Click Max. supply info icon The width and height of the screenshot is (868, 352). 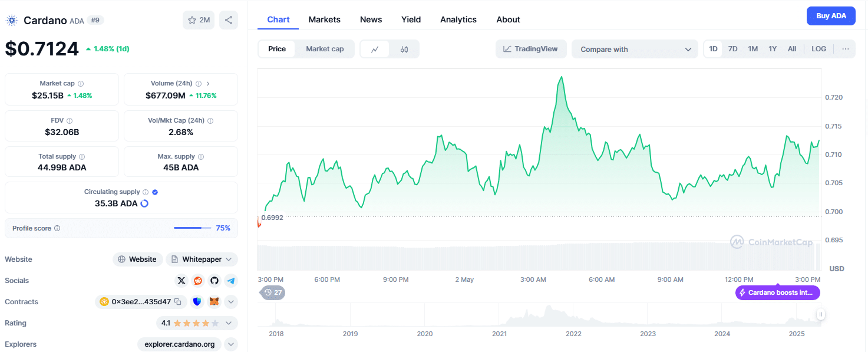[201, 157]
